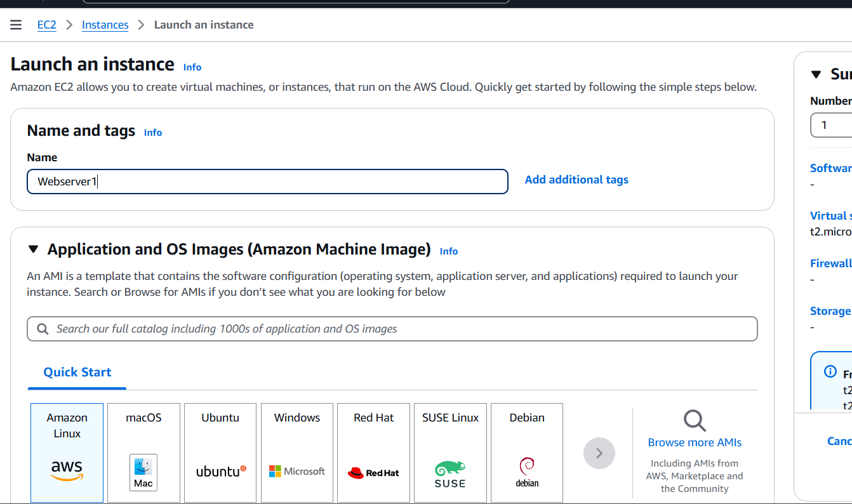Select the Red Hat AMI tile
Screen dimensions: 852x504
tap(374, 453)
